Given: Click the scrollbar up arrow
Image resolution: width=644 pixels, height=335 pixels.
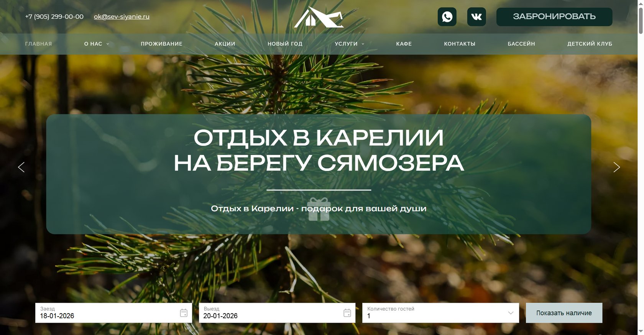Looking at the screenshot, I should pyautogui.click(x=641, y=3).
